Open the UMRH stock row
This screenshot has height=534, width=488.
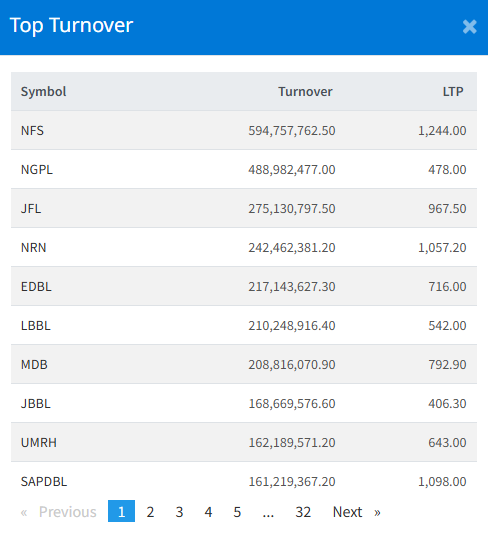tap(244, 442)
